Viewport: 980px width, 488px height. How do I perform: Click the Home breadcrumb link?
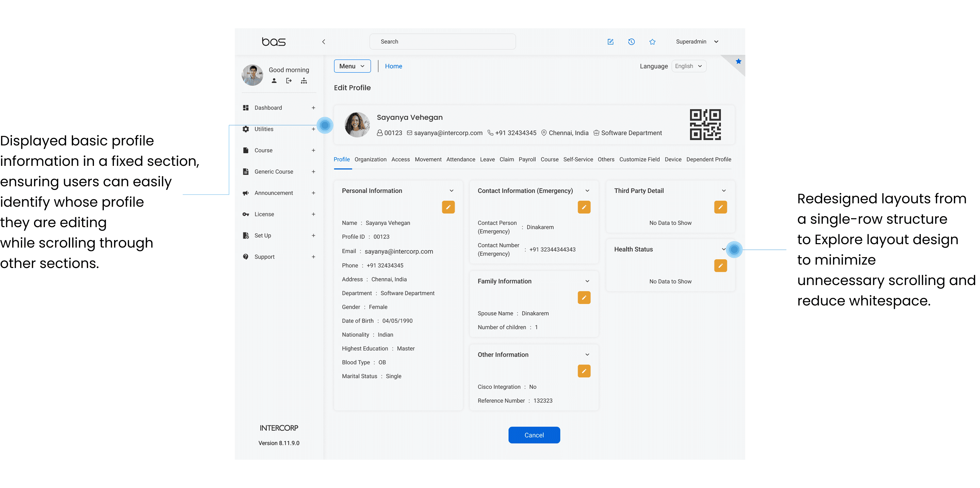[x=393, y=66]
